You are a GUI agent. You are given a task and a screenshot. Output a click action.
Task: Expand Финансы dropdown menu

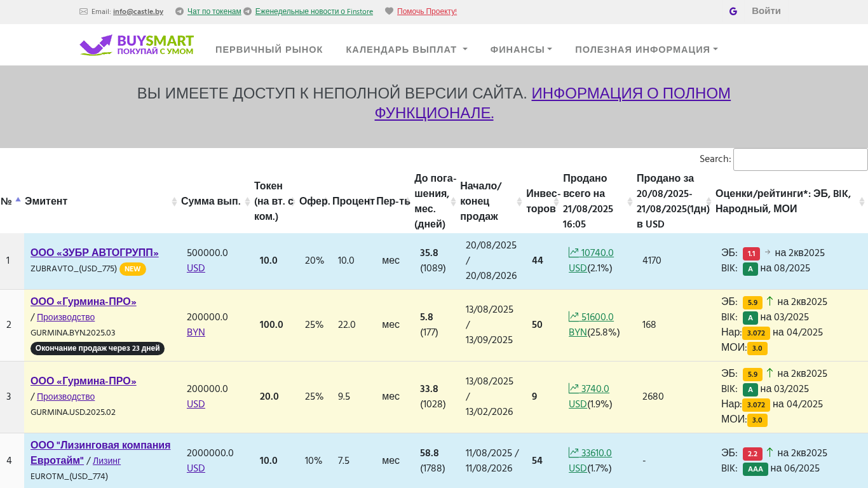(521, 50)
